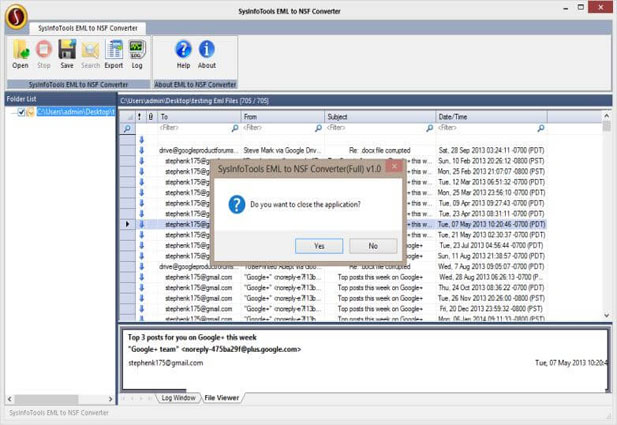Maximize the main application window
Viewport: 617px width, 425px height.
point(581,7)
